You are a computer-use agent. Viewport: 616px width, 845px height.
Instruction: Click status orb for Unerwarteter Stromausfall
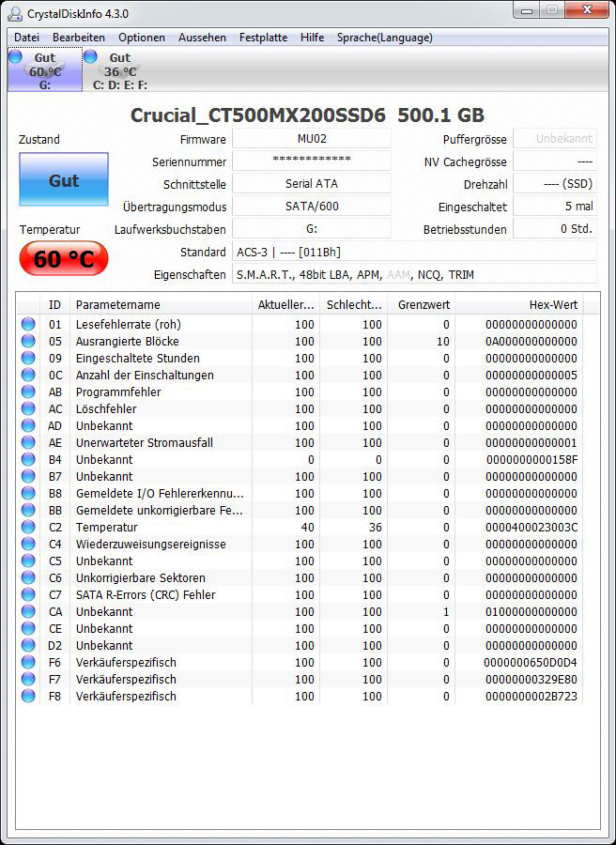tap(28, 442)
